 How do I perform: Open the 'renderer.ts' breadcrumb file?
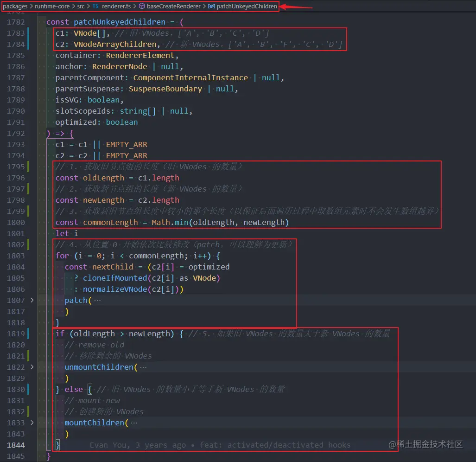(x=116, y=6)
